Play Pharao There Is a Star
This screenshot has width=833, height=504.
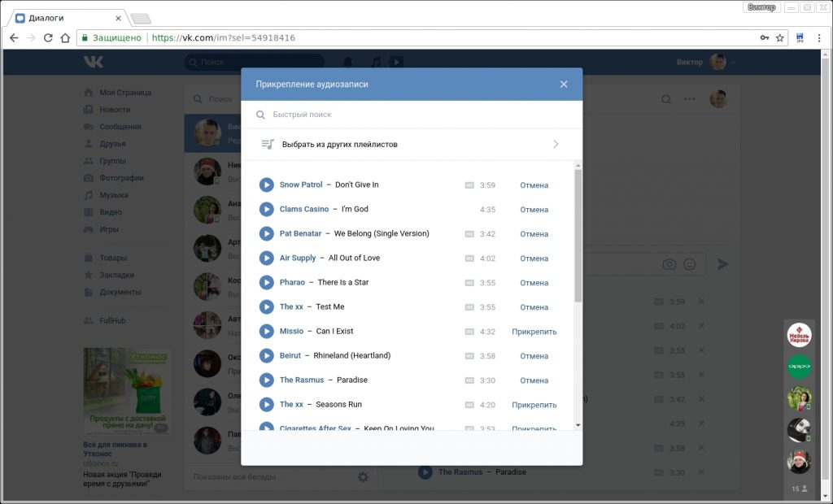266,283
